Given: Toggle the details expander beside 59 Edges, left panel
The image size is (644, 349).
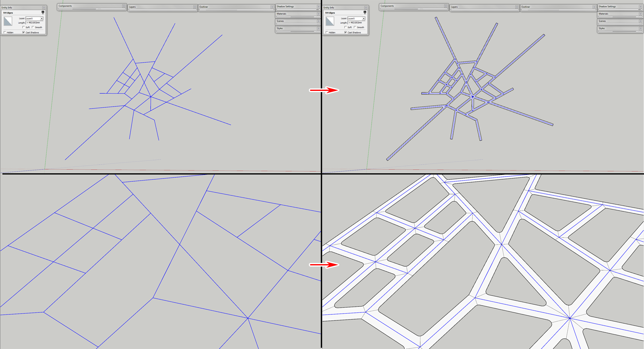Looking at the screenshot, I should [43, 12].
